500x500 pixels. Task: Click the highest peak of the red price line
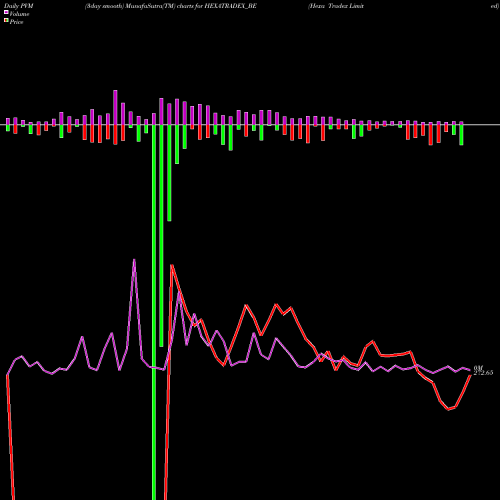point(172,265)
